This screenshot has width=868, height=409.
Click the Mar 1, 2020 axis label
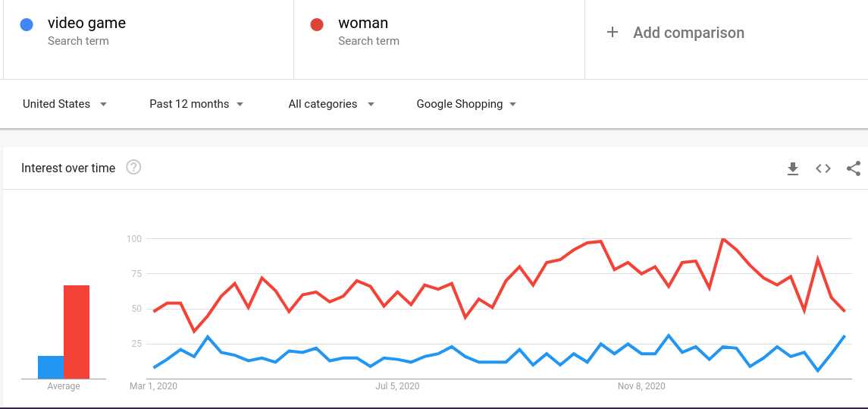tap(153, 385)
